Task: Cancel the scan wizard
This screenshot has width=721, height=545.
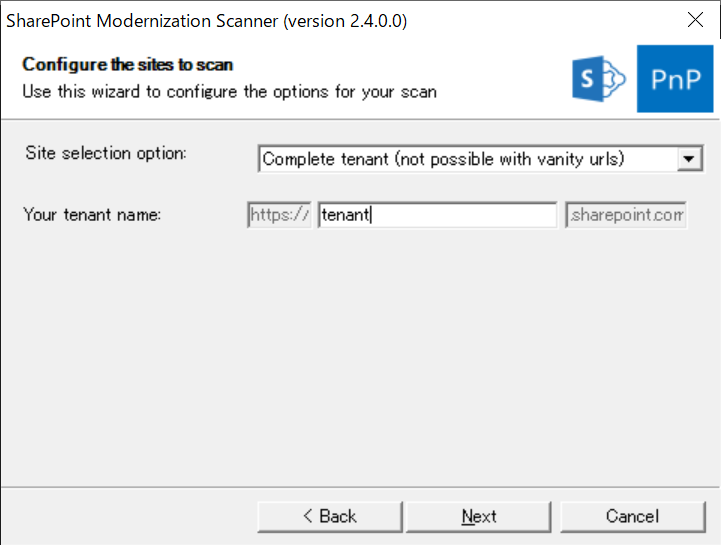Action: tap(632, 516)
